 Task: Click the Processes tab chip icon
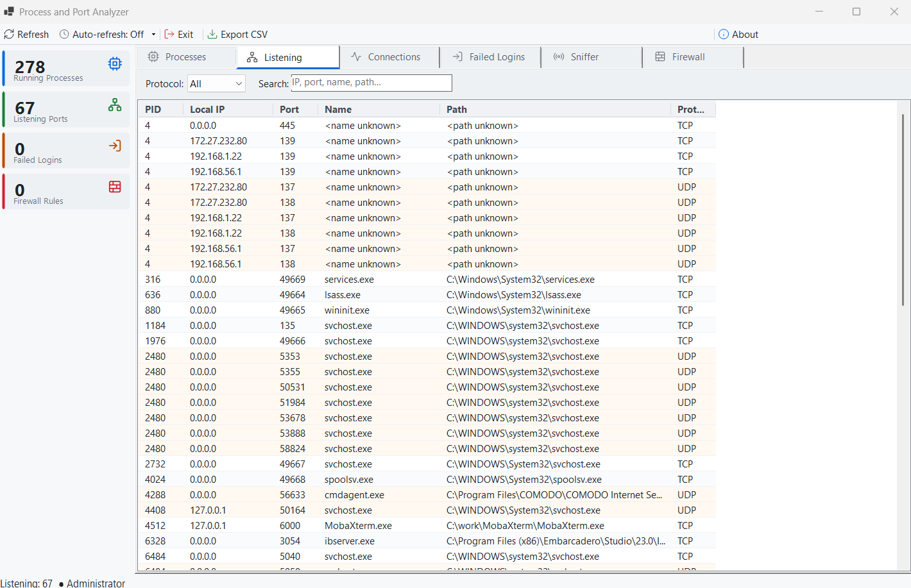(153, 56)
